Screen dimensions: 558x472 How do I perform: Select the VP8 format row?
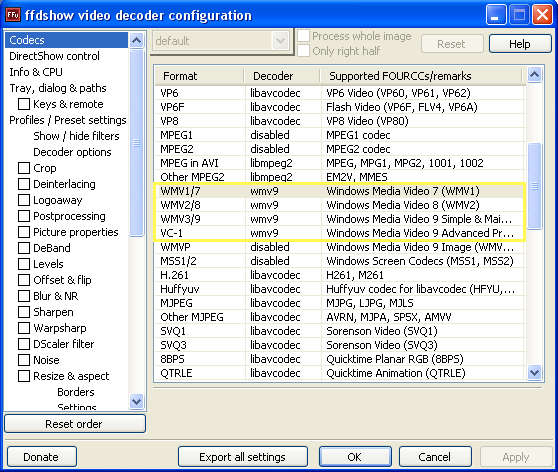point(340,121)
